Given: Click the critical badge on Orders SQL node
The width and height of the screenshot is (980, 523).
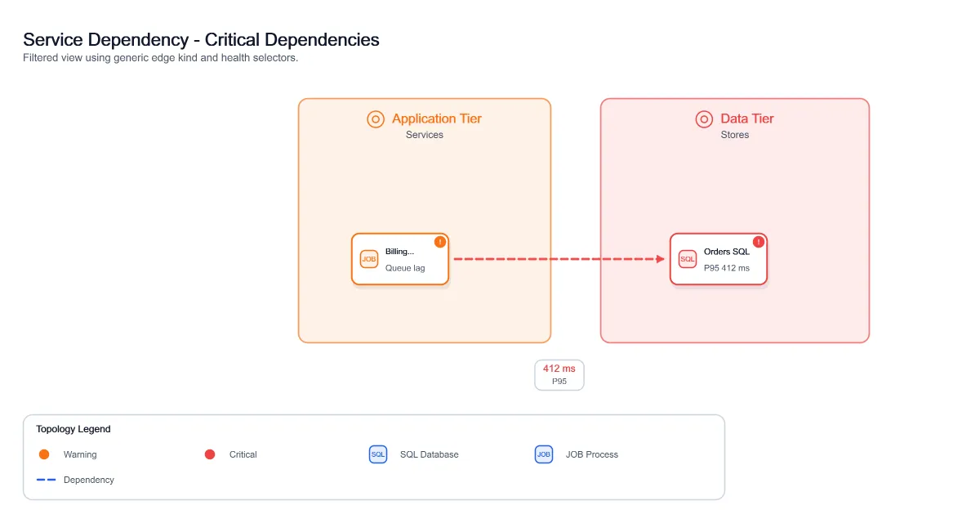Looking at the screenshot, I should tap(759, 242).
